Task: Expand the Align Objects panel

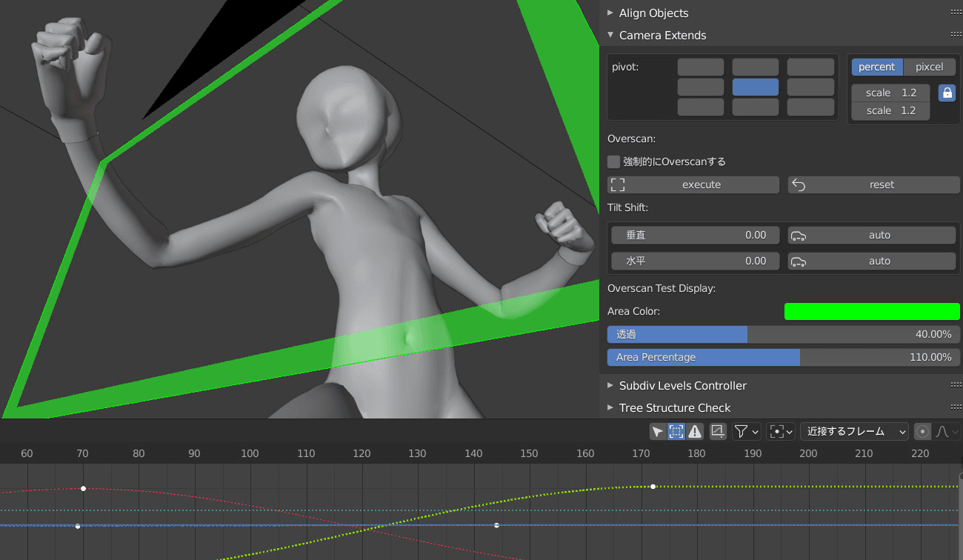Action: pyautogui.click(x=653, y=13)
